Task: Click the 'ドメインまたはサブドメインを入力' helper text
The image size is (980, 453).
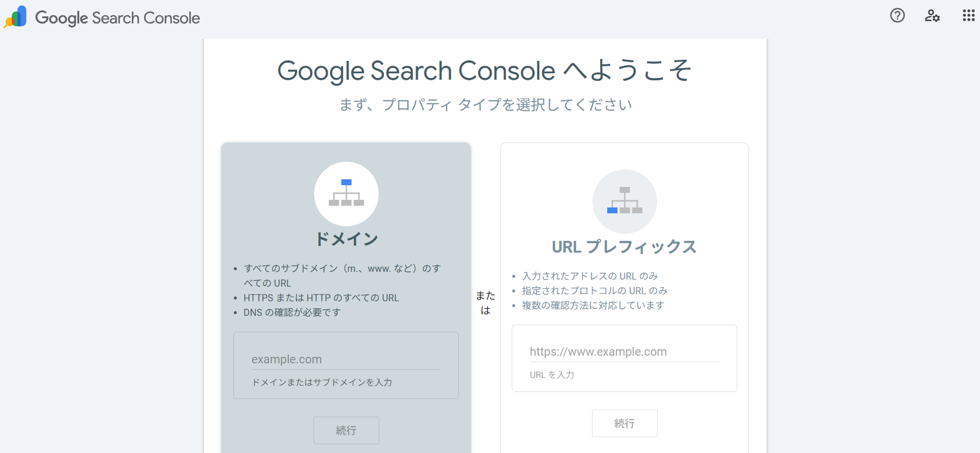Action: click(x=322, y=382)
